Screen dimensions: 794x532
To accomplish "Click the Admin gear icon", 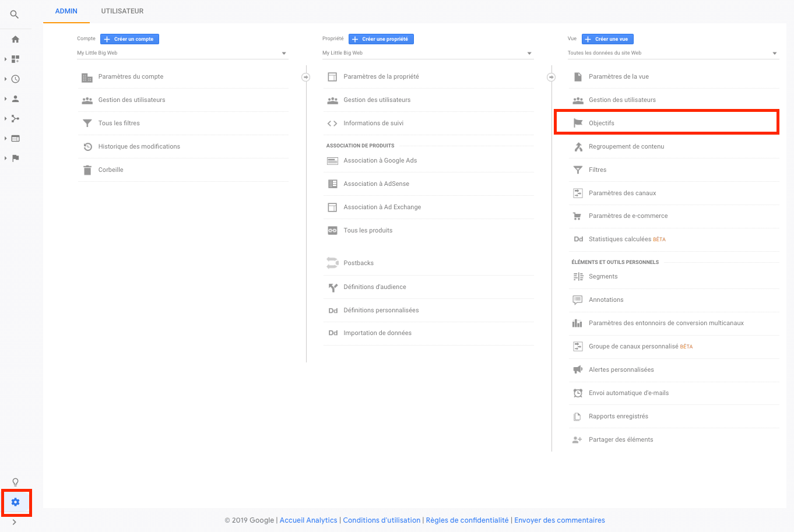I will click(16, 502).
